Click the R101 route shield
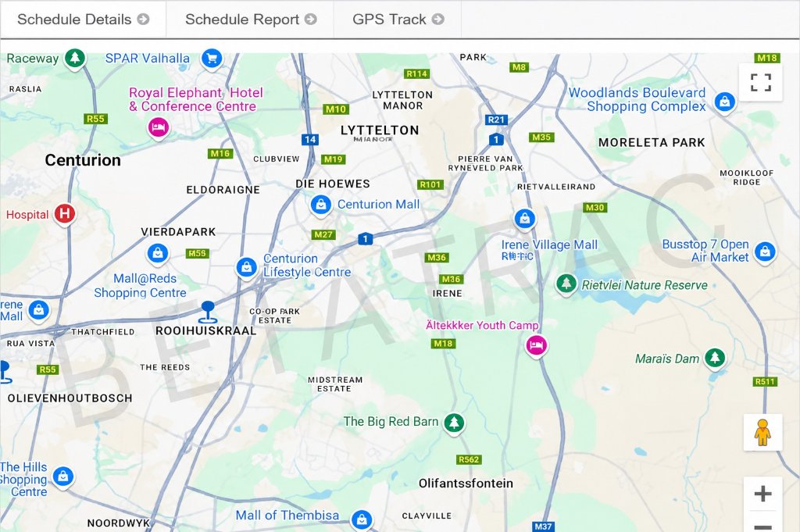 (430, 184)
